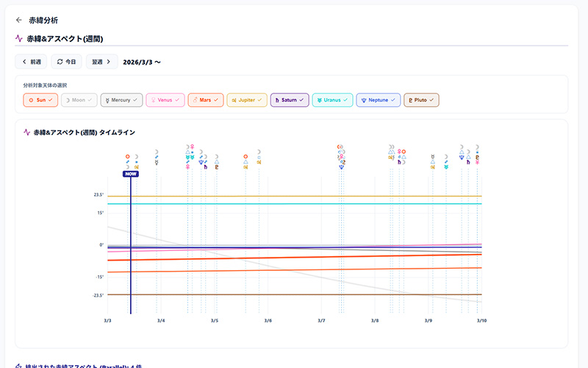Toggle the Sun planet chip
The width and height of the screenshot is (588, 368).
(40, 99)
